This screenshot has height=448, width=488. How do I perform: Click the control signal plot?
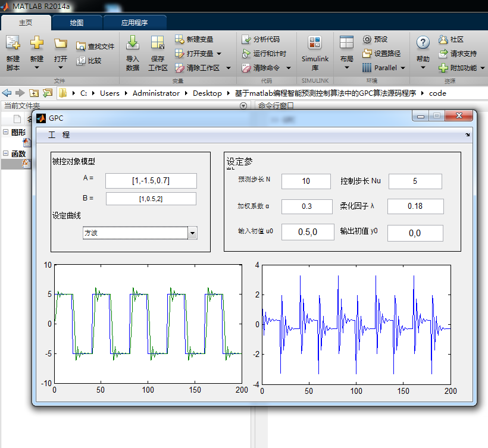coord(356,325)
